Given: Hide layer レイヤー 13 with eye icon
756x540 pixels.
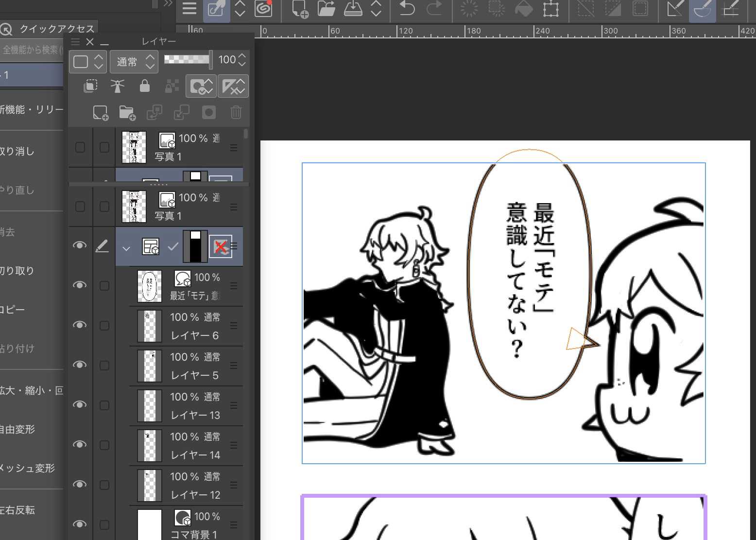Looking at the screenshot, I should [80, 404].
